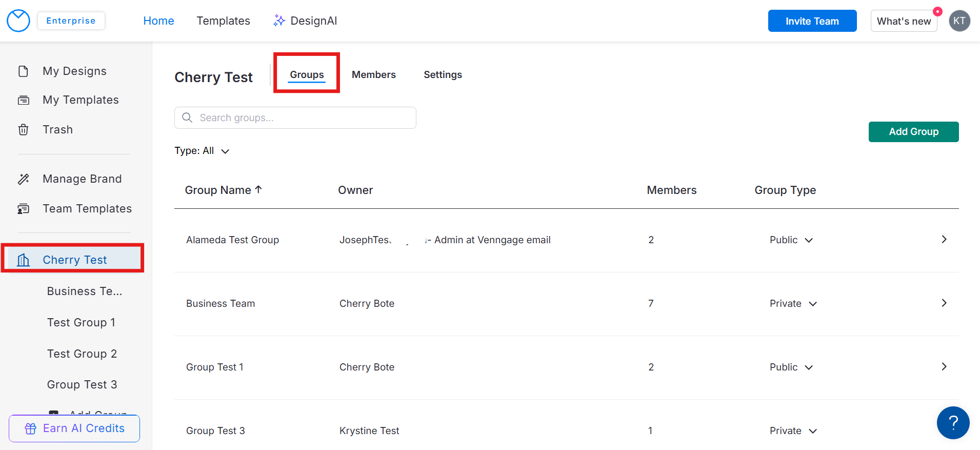
Task: Select Cherry Test team in sidebar
Action: coord(74,260)
